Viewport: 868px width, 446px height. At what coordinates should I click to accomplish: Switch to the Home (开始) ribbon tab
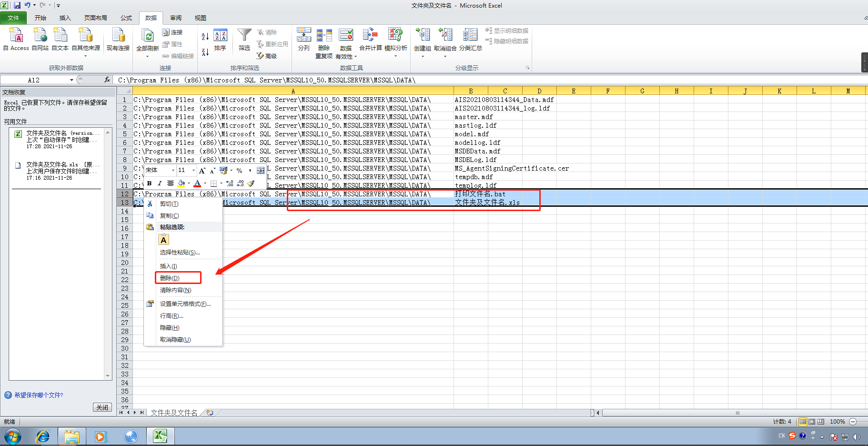click(40, 18)
